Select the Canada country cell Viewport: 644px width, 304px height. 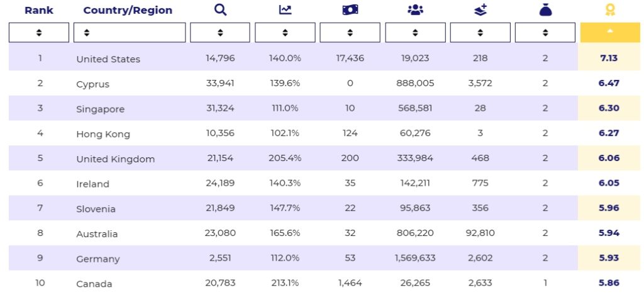click(x=94, y=284)
